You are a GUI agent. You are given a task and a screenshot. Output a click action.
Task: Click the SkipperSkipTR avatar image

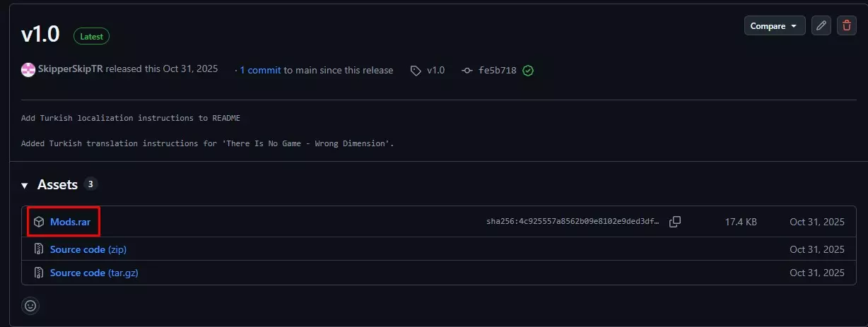pos(28,70)
